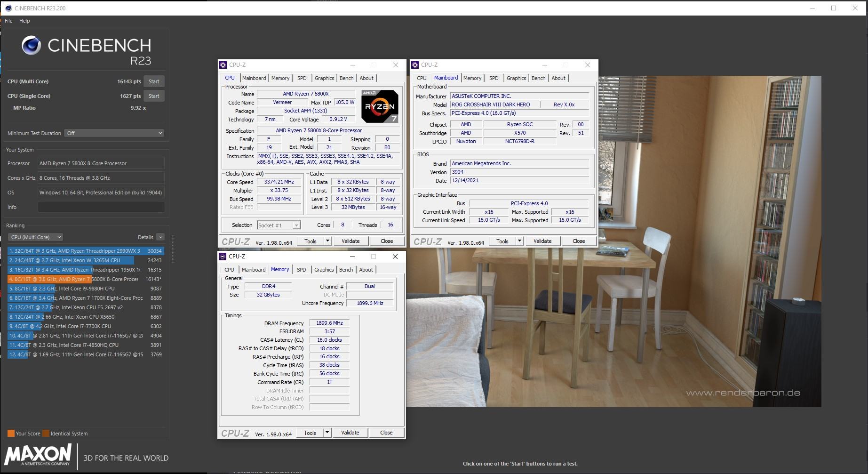Click the CPU-Z icon in the Mainboard window title bar
The height and width of the screenshot is (474, 868).
pos(415,65)
